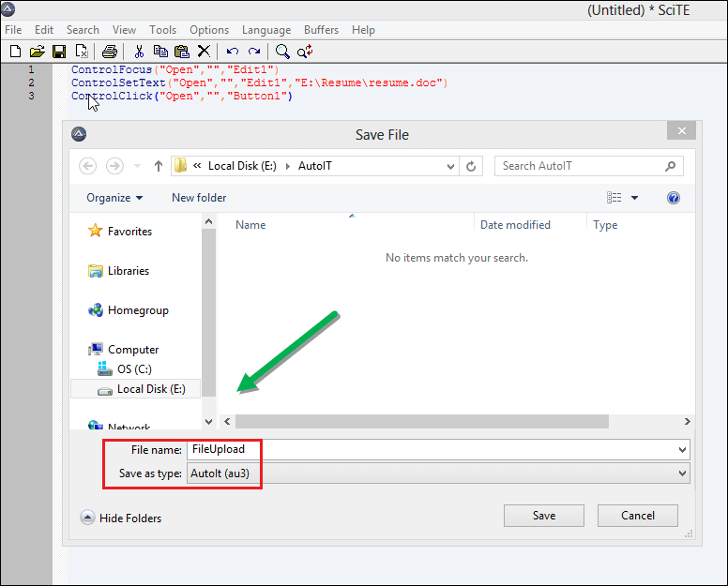Image resolution: width=728 pixels, height=586 pixels.
Task: Refresh the AutoIT folder location
Action: click(471, 166)
